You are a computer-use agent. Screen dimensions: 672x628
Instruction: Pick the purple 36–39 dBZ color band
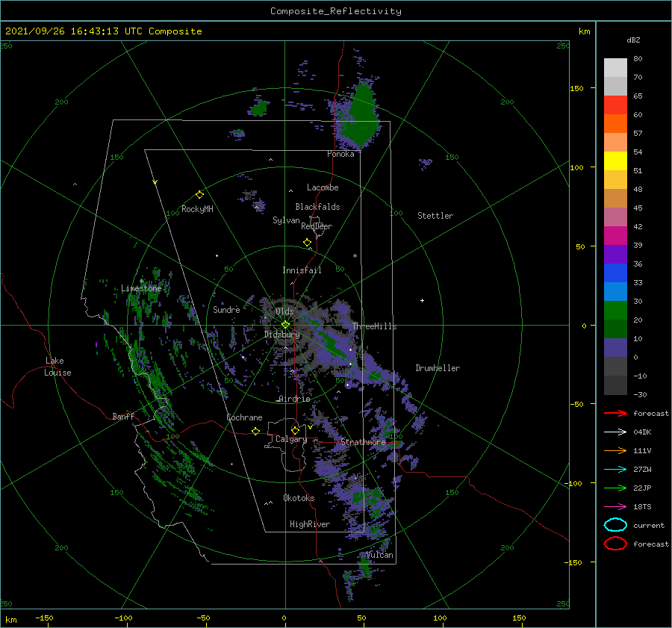click(615, 254)
